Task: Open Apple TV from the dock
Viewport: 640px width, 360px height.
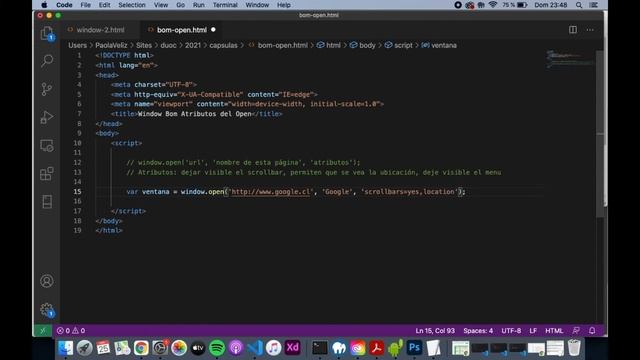Action: tap(198, 348)
